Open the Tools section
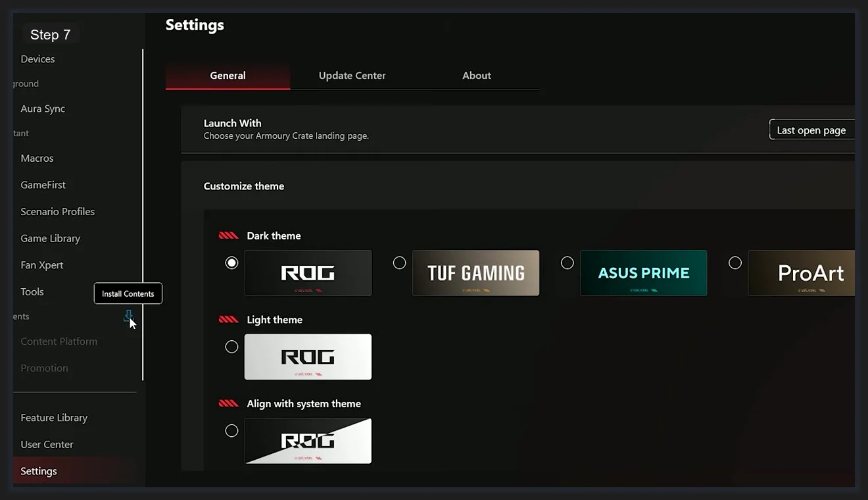 [32, 291]
